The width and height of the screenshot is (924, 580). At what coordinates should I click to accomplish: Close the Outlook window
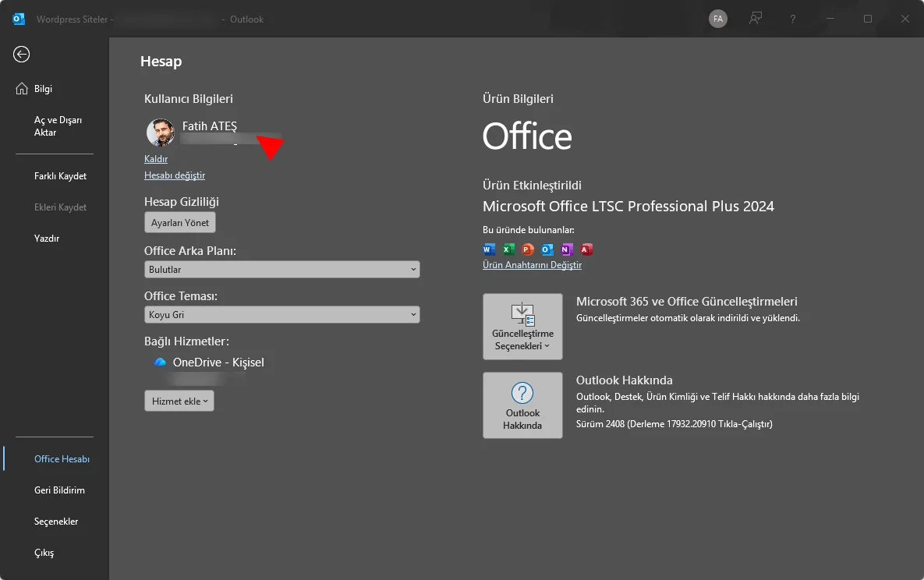click(905, 19)
